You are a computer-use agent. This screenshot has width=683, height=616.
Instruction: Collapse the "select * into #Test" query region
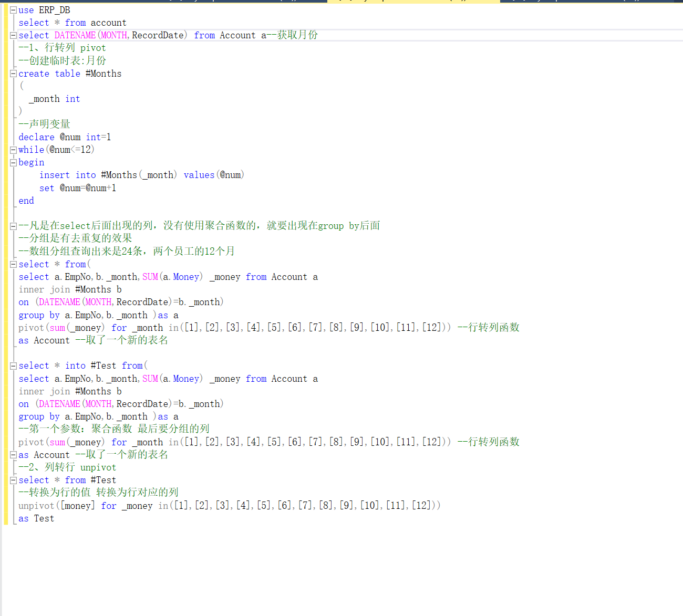(x=13, y=366)
